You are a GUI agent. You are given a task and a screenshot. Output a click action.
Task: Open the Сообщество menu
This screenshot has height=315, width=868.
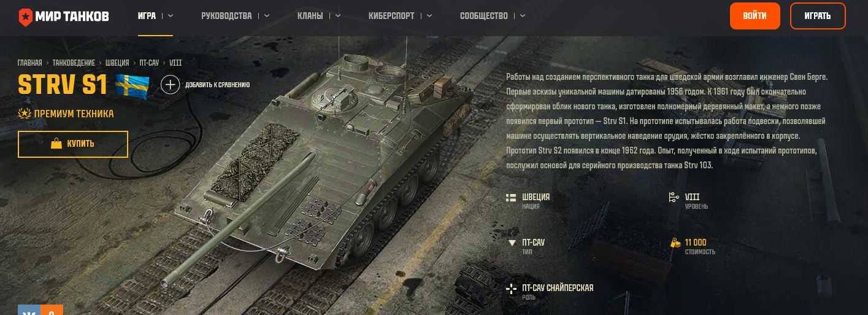(x=484, y=16)
